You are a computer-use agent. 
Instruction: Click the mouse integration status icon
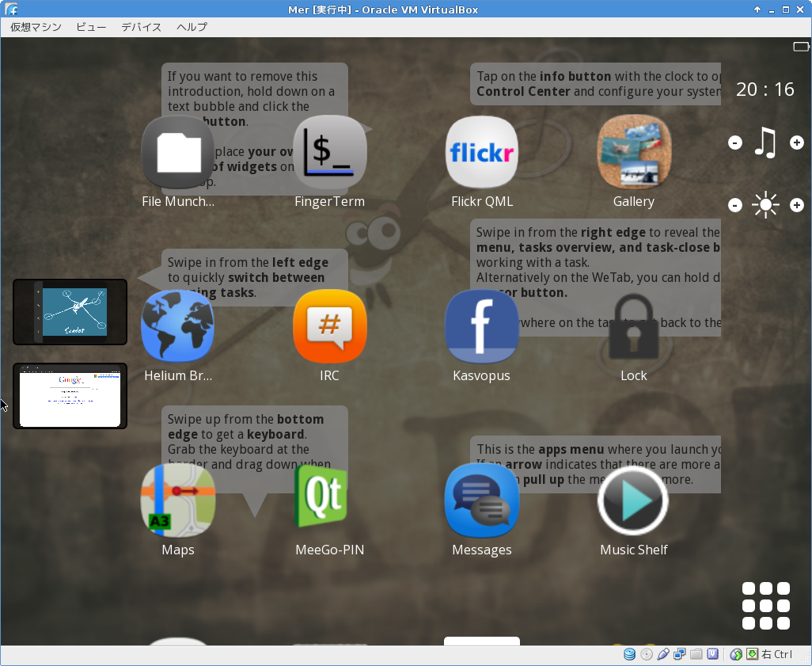[x=736, y=655]
